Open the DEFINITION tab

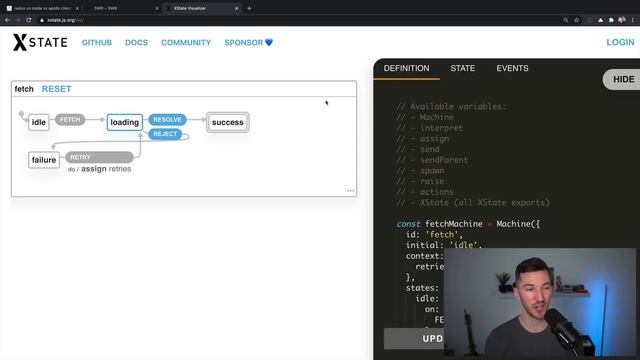(406, 69)
